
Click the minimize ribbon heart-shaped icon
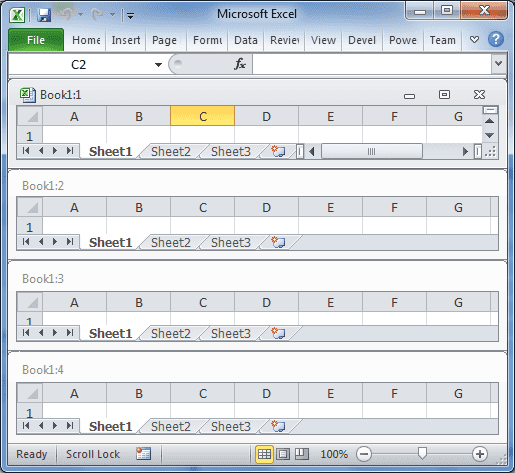(474, 40)
